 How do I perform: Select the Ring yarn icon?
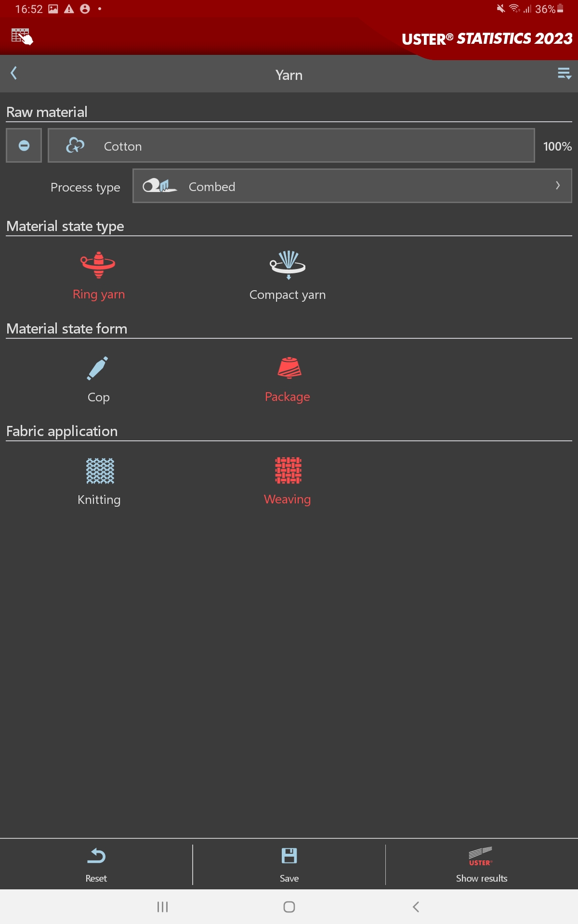point(98,265)
